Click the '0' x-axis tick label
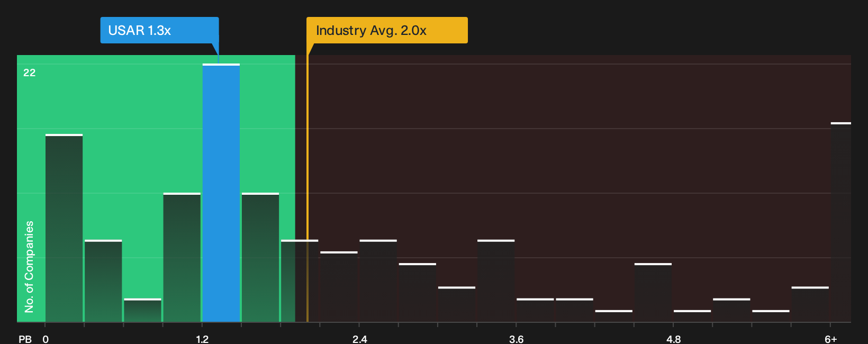 coord(46,339)
